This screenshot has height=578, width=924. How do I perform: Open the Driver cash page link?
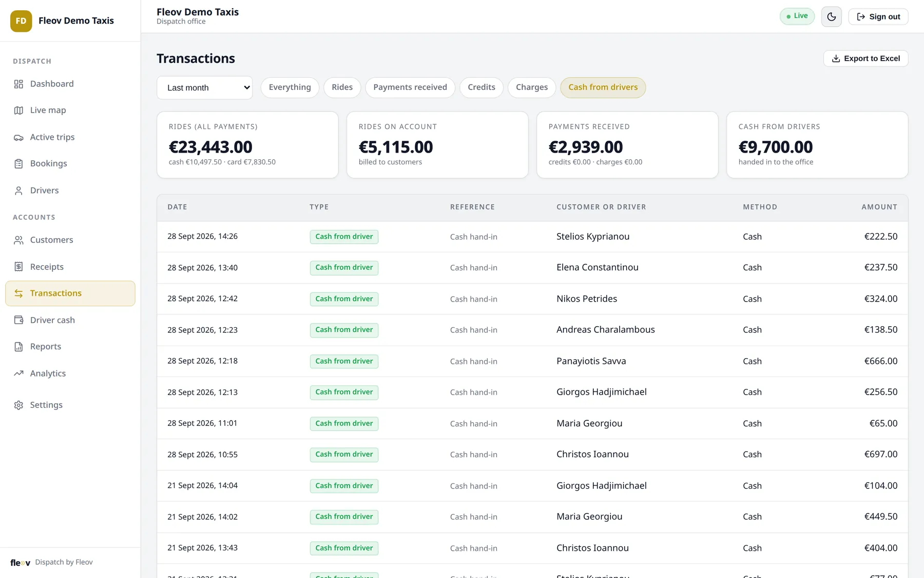click(70, 320)
